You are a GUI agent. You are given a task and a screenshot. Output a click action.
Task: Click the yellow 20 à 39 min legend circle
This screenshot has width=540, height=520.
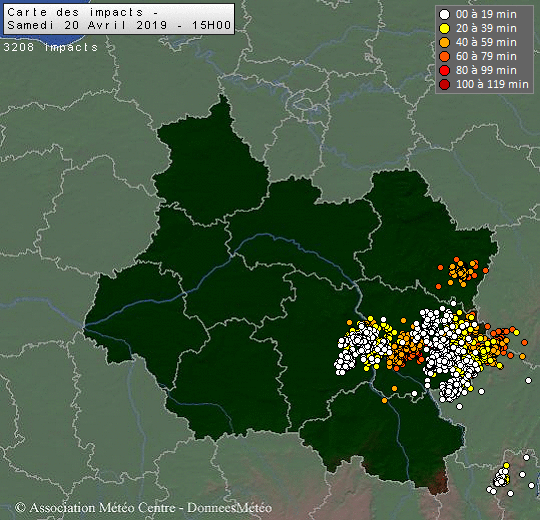[445, 29]
